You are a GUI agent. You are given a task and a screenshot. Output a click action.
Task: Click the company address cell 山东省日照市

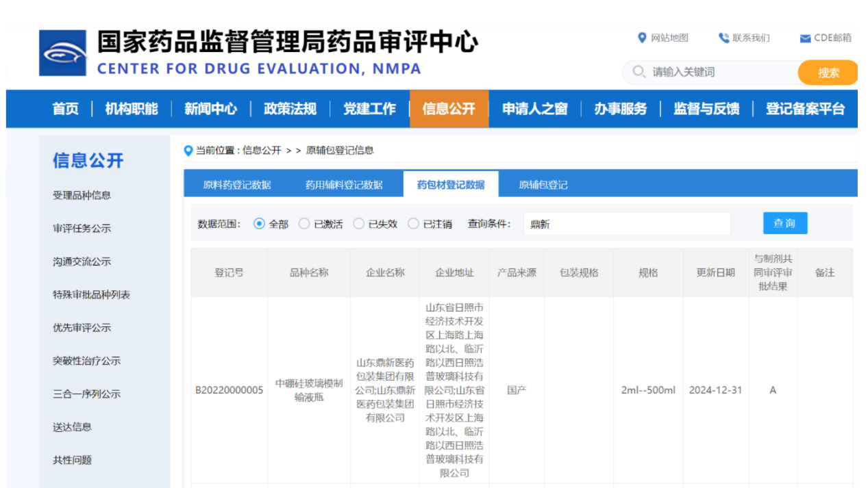[x=454, y=390]
